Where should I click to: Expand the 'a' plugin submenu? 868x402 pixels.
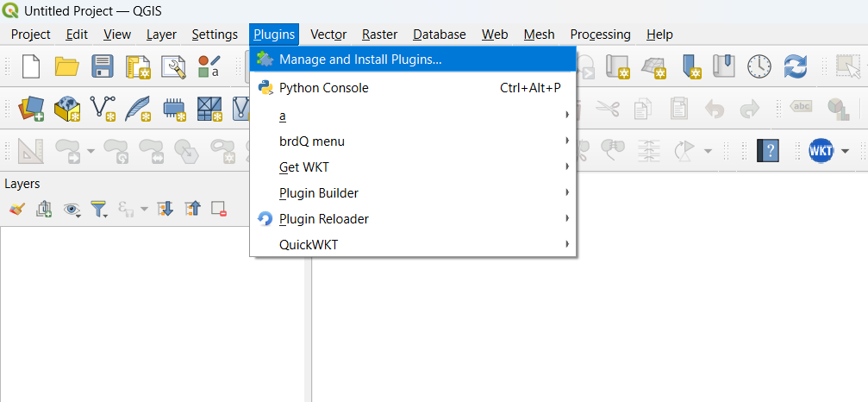click(x=413, y=116)
